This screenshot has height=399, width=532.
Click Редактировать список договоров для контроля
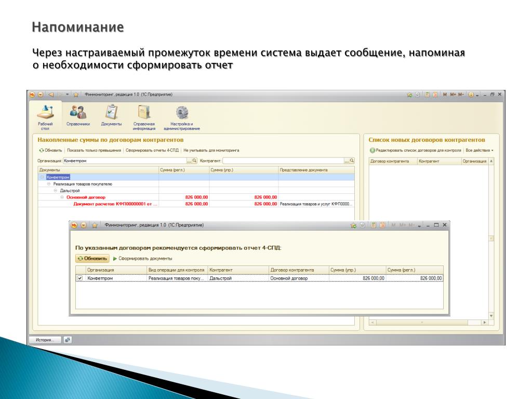(x=415, y=150)
